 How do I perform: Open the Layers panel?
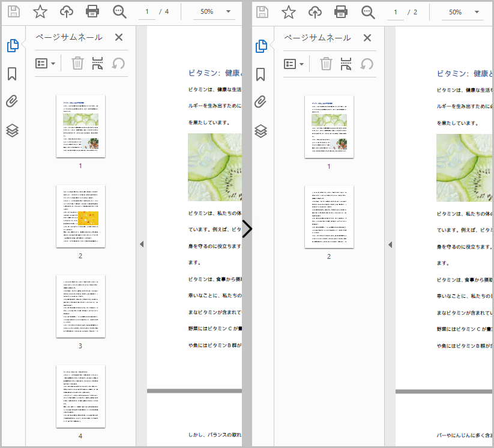click(13, 130)
